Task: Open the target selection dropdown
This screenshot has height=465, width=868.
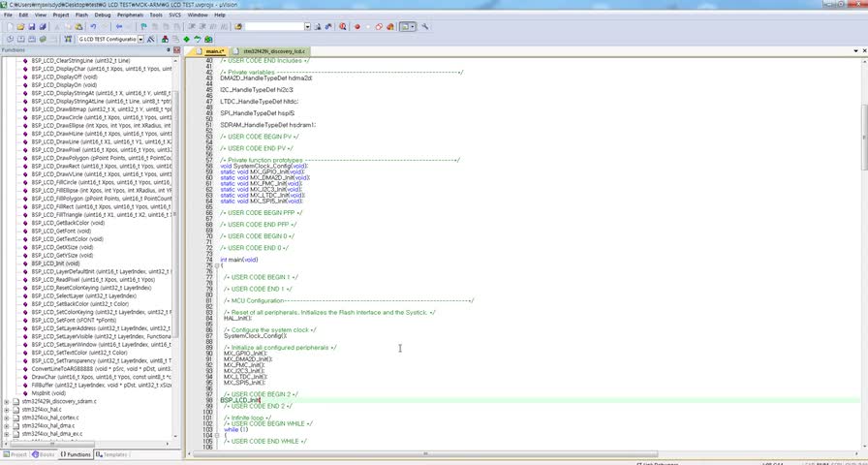Action: pos(140,40)
